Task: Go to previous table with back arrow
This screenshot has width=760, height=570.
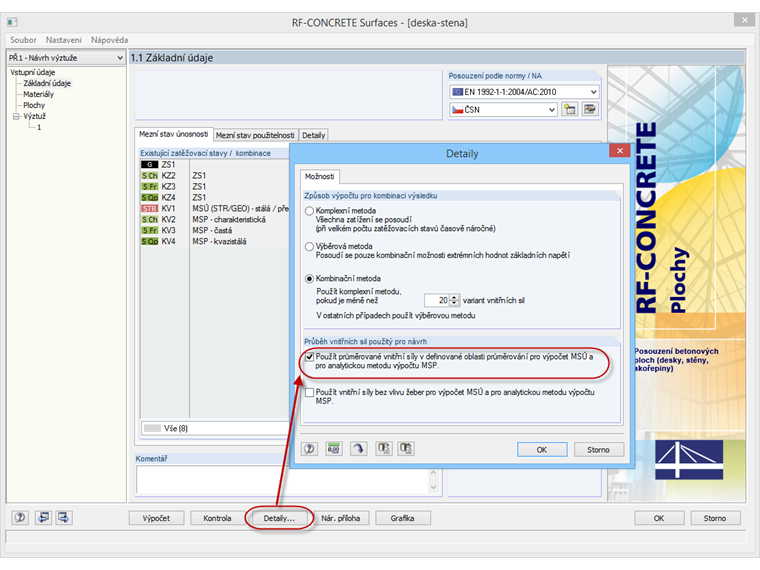Action: coord(44,518)
